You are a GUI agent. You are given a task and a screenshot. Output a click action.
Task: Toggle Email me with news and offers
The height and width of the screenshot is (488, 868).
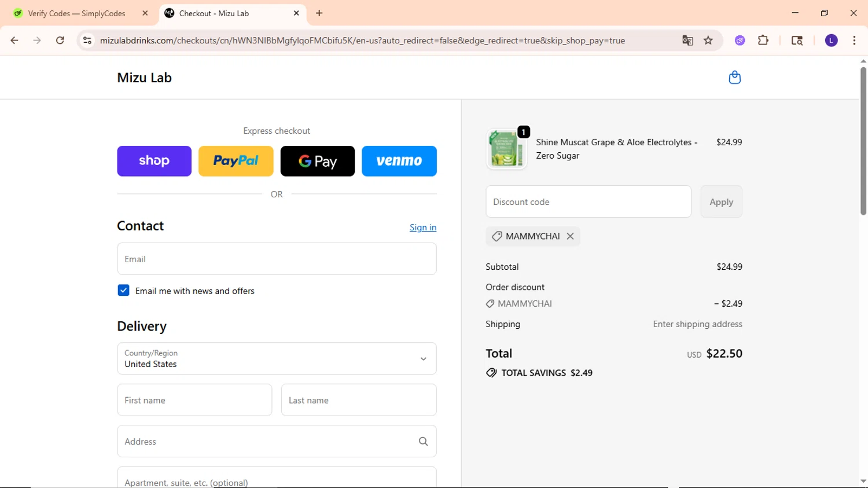(x=123, y=291)
